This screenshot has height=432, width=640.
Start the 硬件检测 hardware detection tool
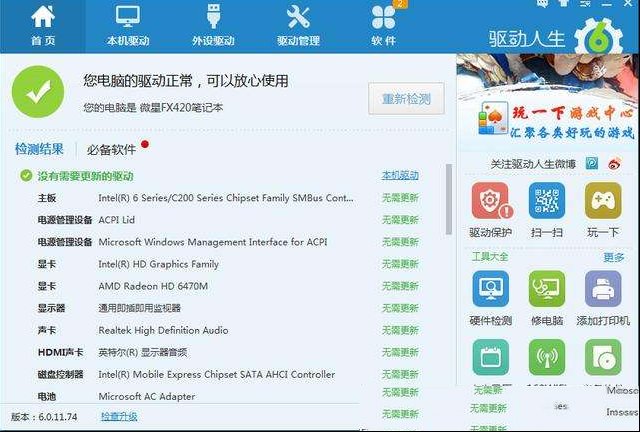tap(491, 289)
